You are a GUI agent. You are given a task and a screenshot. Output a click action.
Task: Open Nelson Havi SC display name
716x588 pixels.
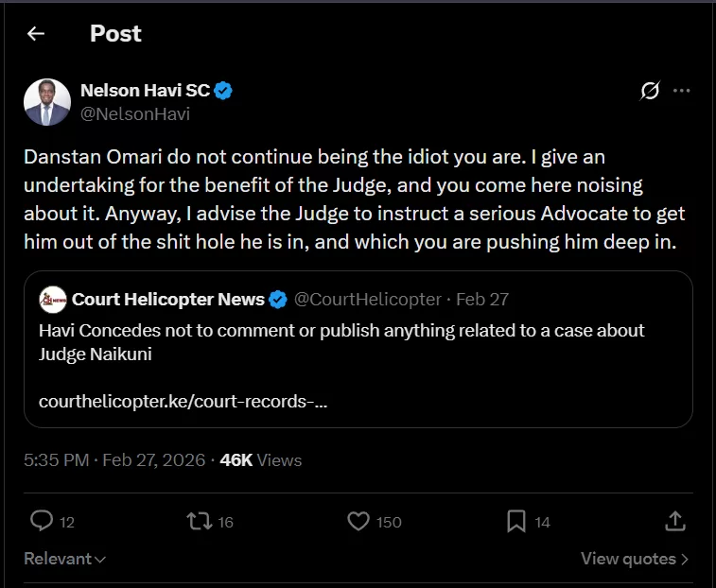pyautogui.click(x=146, y=92)
